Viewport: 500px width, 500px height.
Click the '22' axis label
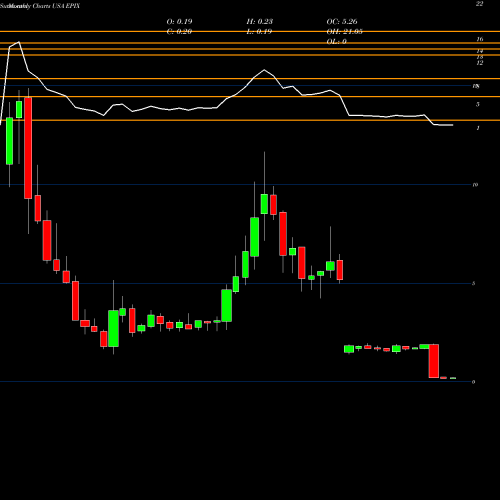pyautogui.click(x=479, y=4)
